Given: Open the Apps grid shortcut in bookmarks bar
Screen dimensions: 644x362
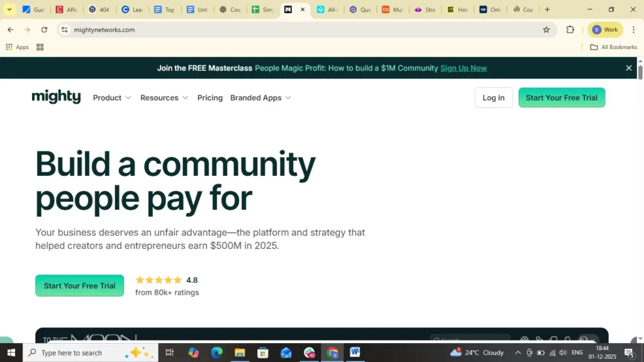Looking at the screenshot, I should pyautogui.click(x=18, y=47).
